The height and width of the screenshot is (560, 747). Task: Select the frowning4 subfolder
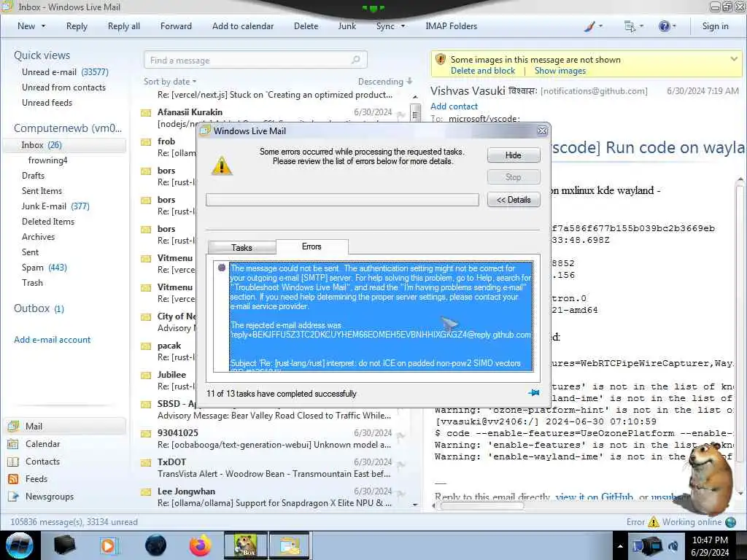tap(47, 160)
